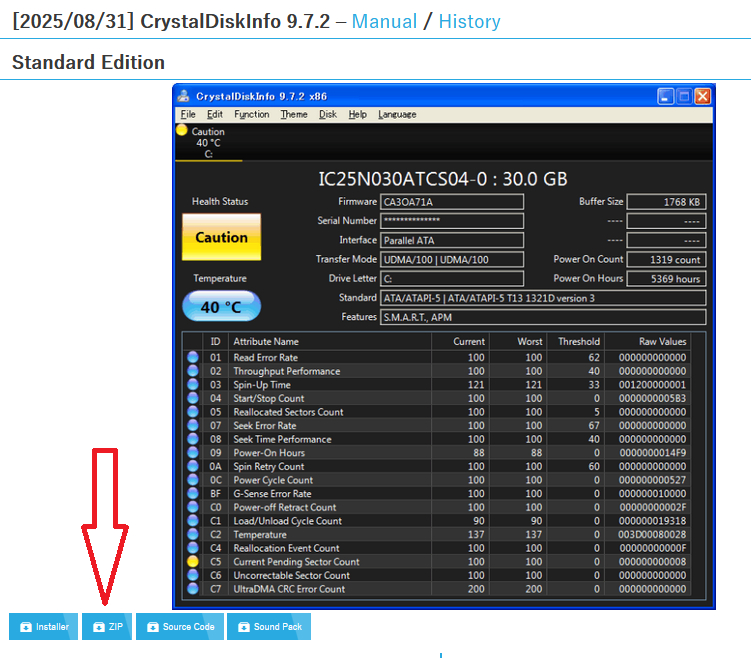This screenshot has width=751, height=658.
Task: Download the Installer package
Action: tap(44, 626)
